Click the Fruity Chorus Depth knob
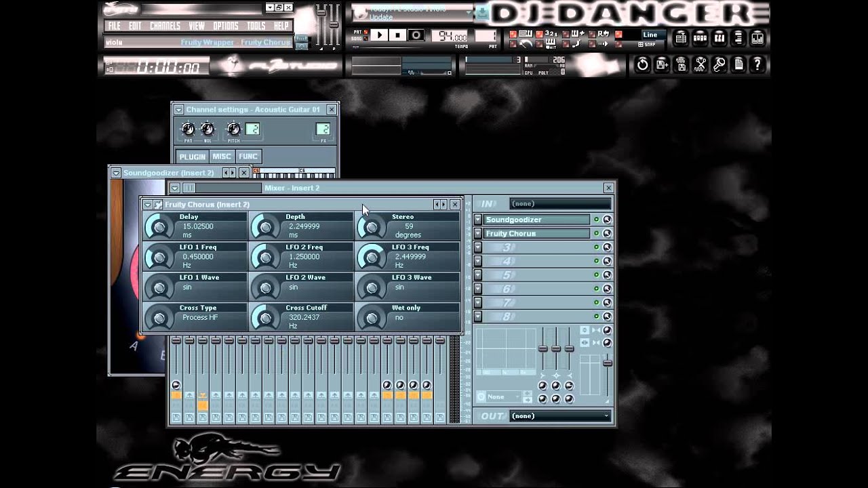Screen dimensions: 868x488 pyautogui.click(x=265, y=227)
